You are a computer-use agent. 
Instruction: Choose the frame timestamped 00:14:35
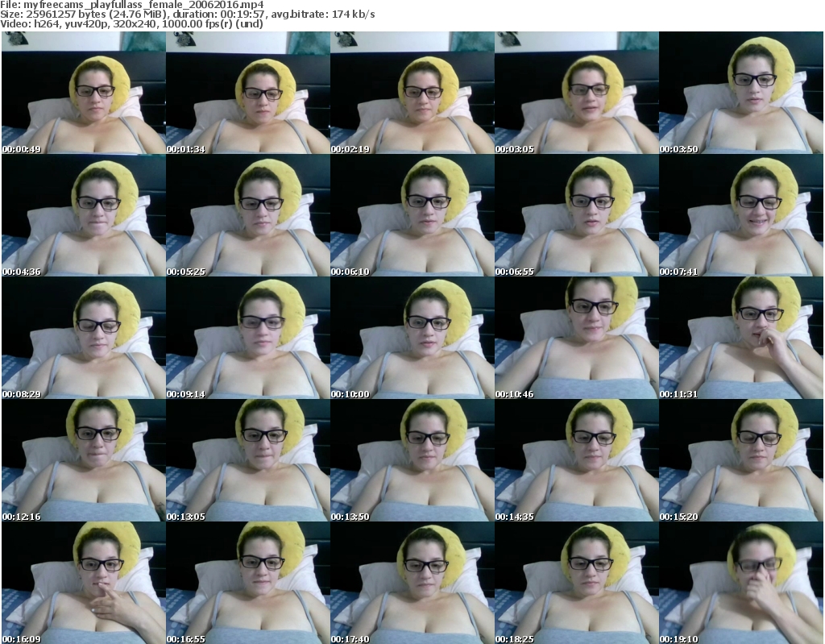[576, 460]
